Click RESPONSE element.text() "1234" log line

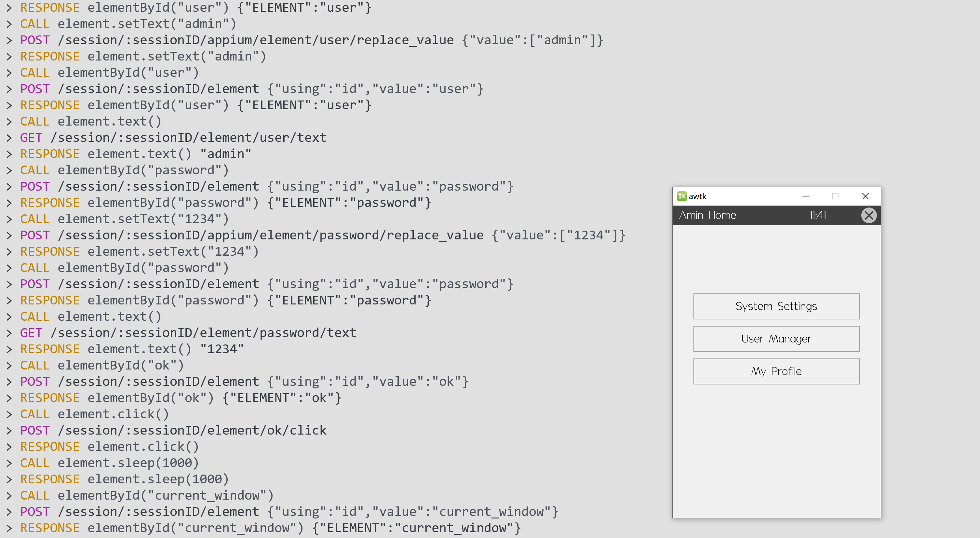[132, 349]
